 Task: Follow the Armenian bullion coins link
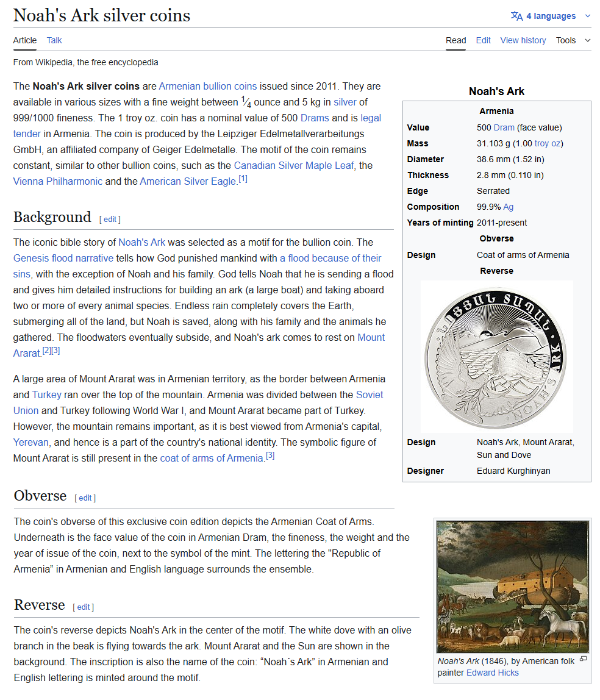tap(207, 86)
